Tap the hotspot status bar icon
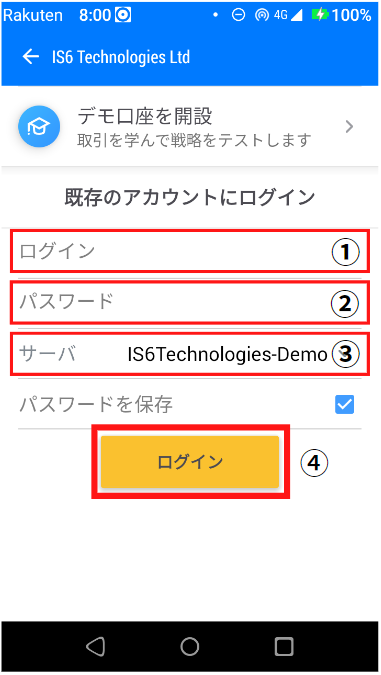 [x=262, y=15]
